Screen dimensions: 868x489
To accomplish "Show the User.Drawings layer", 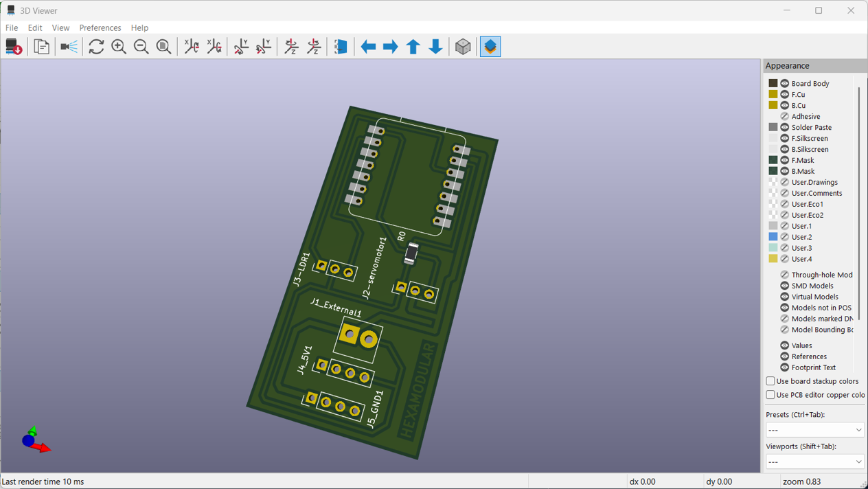I will 785,182.
